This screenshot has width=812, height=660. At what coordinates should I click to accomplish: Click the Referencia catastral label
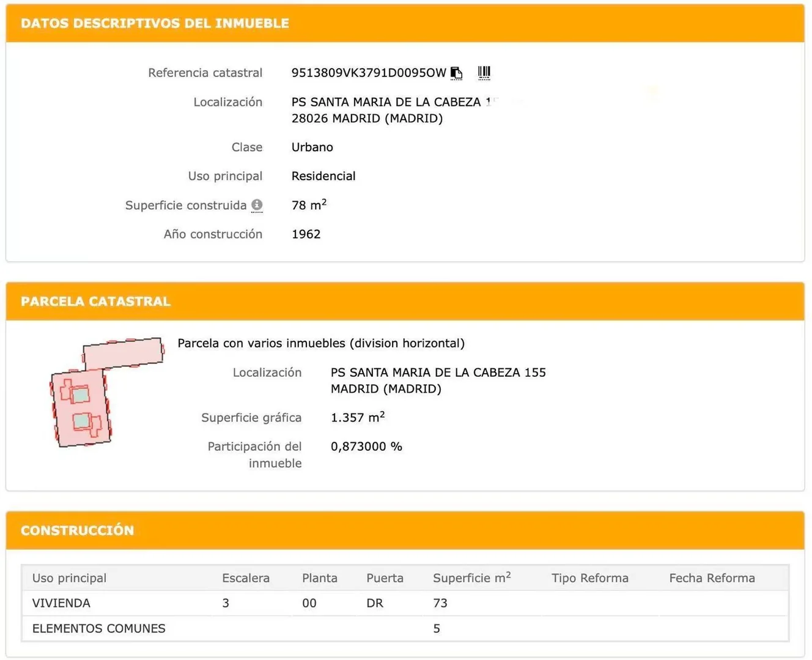pyautogui.click(x=205, y=73)
